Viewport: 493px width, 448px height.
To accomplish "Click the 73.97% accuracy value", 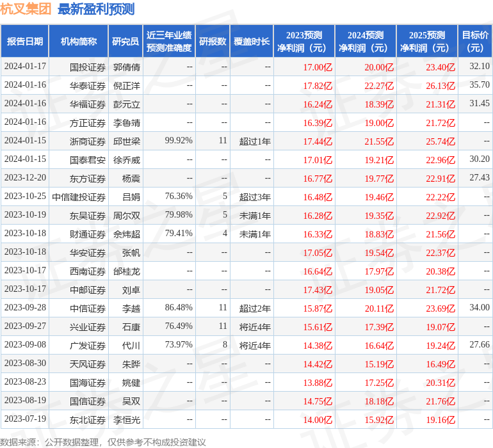I will [179, 344].
